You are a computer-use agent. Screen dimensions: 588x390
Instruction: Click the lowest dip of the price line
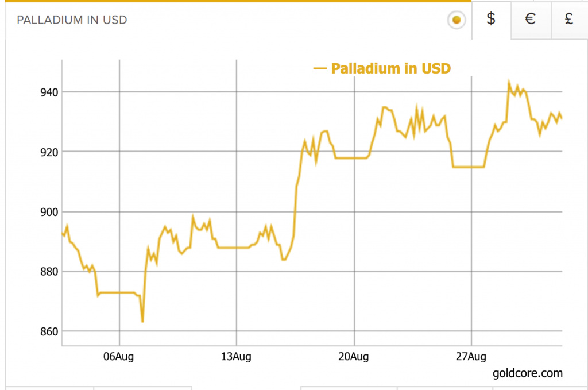coord(142,321)
